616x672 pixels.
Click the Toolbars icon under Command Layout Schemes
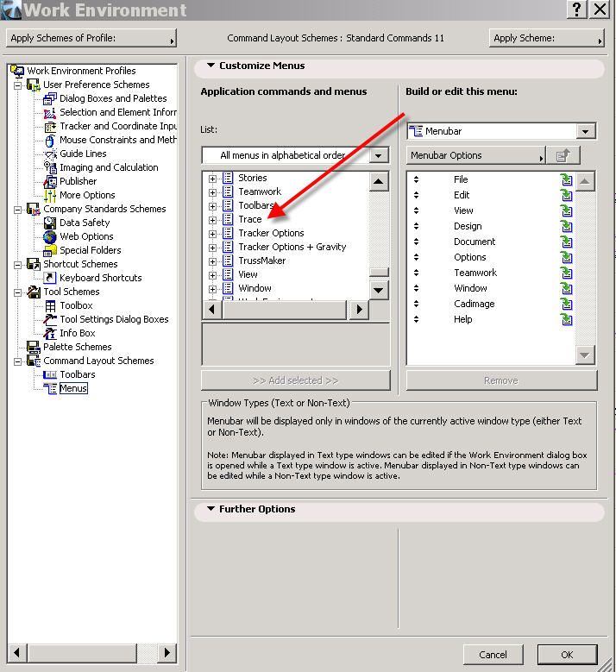click(x=50, y=374)
